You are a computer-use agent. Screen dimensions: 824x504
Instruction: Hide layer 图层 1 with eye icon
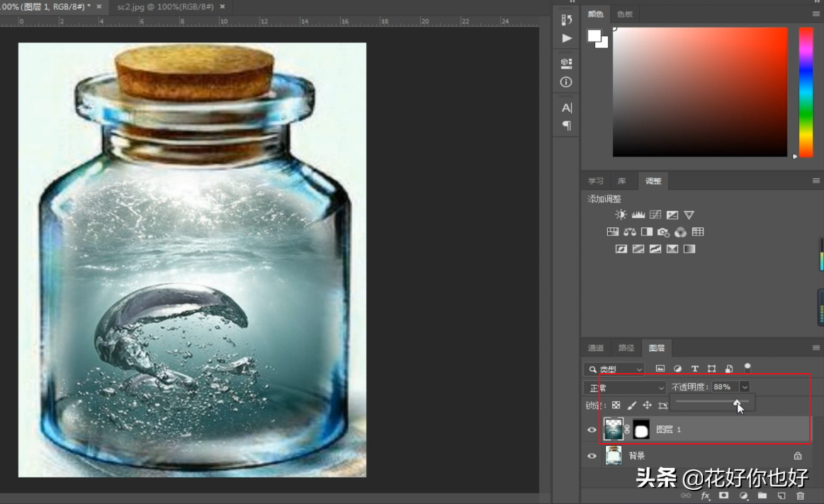coord(592,430)
